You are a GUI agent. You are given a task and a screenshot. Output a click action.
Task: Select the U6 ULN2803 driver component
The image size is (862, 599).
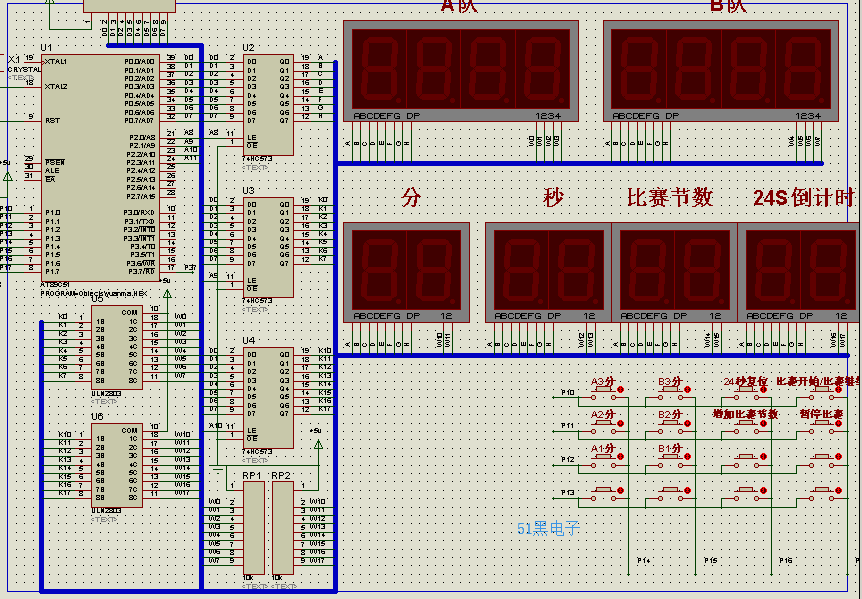117,465
